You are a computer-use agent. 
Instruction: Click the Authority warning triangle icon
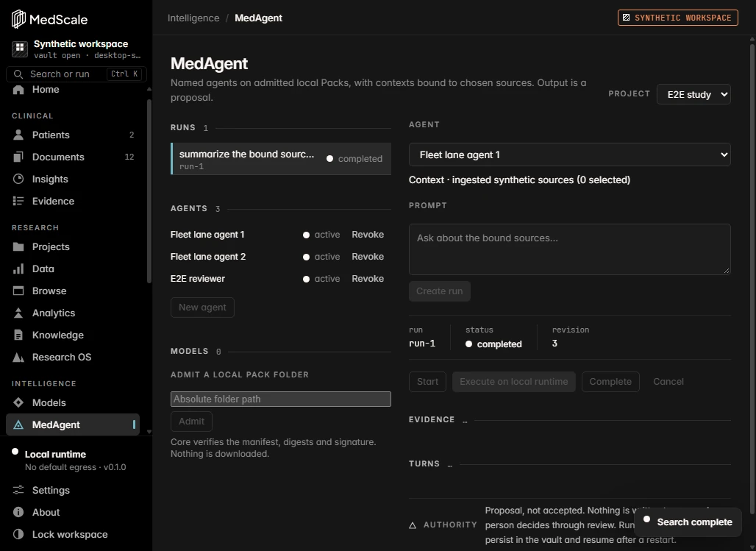(413, 525)
